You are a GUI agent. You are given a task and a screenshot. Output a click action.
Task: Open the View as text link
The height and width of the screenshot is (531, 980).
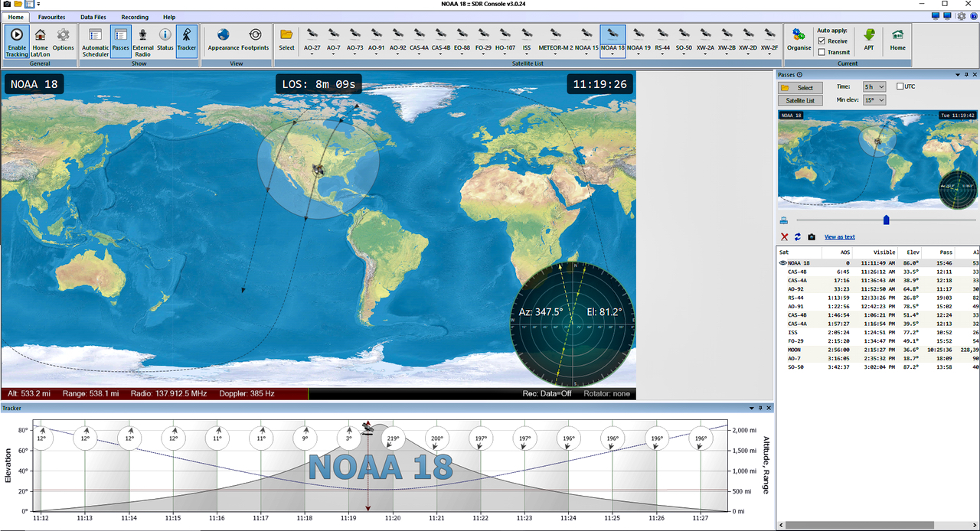coord(840,237)
